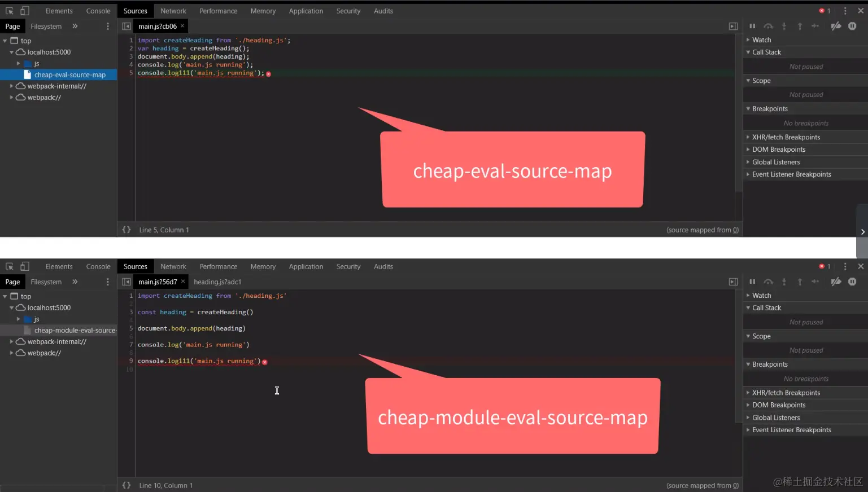Collapse localhost:5000 node above cheap-eval-source-map file
This screenshot has height=492, width=868.
click(x=11, y=52)
